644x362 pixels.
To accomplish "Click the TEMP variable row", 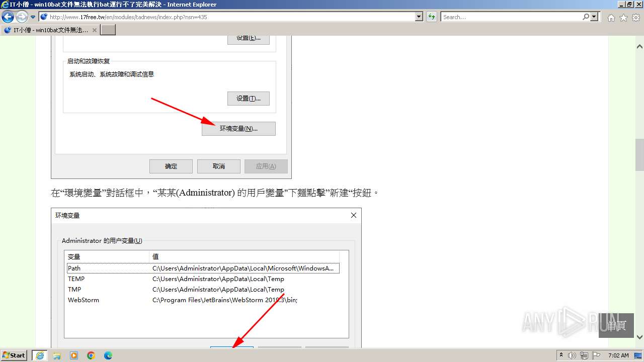I will point(203,279).
